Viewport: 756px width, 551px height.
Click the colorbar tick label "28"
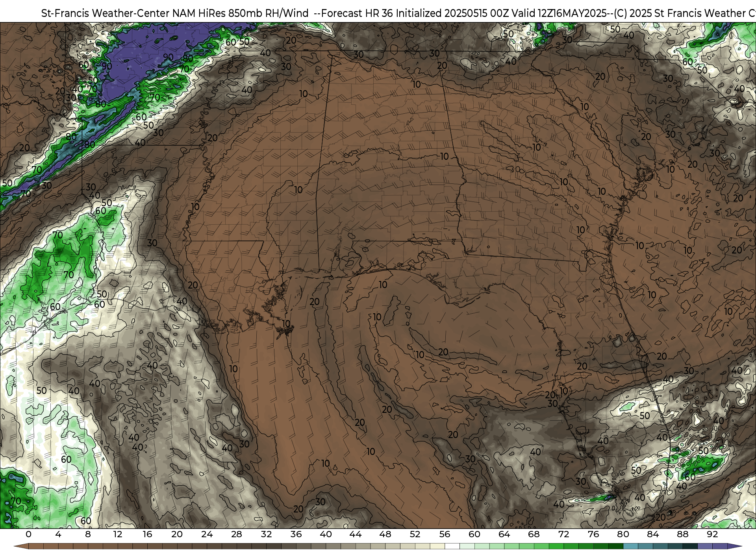click(237, 534)
